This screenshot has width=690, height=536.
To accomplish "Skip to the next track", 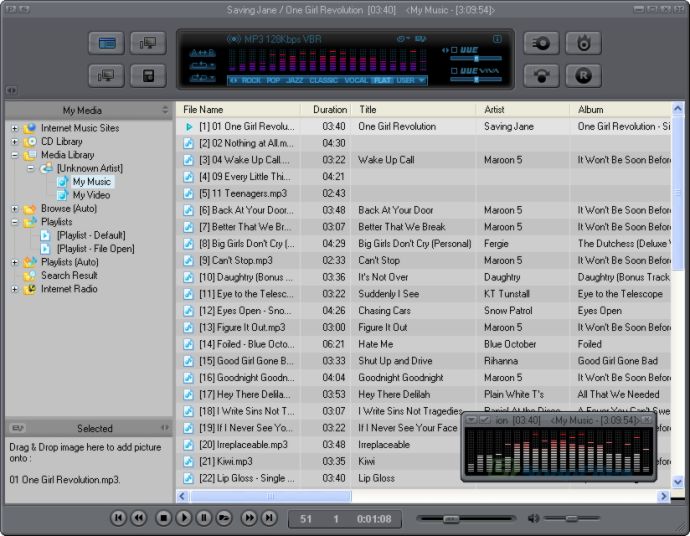I will click(x=269, y=518).
